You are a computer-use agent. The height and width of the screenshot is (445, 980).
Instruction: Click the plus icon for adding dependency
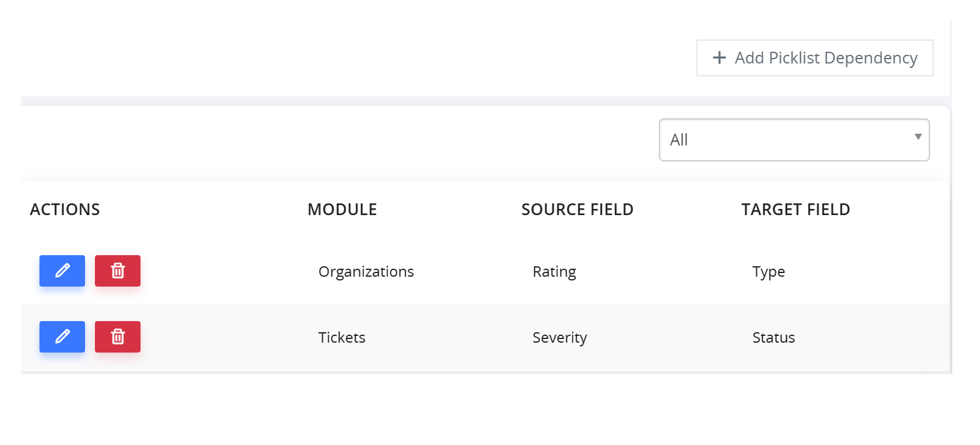pos(719,58)
